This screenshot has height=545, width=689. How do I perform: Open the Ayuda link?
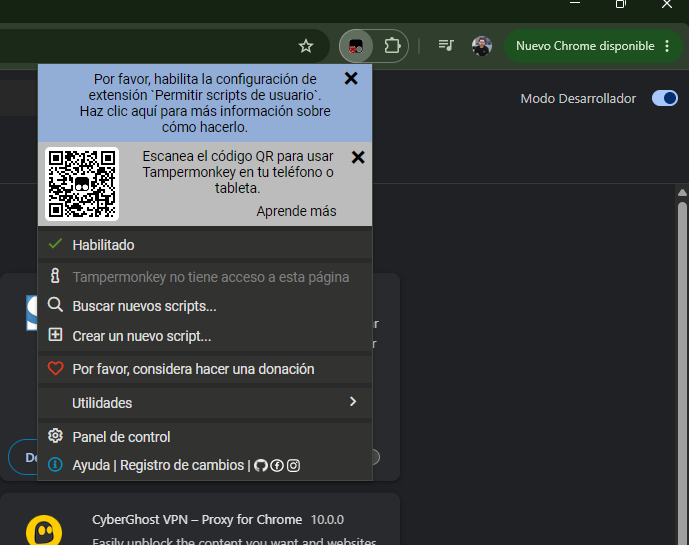(x=91, y=465)
